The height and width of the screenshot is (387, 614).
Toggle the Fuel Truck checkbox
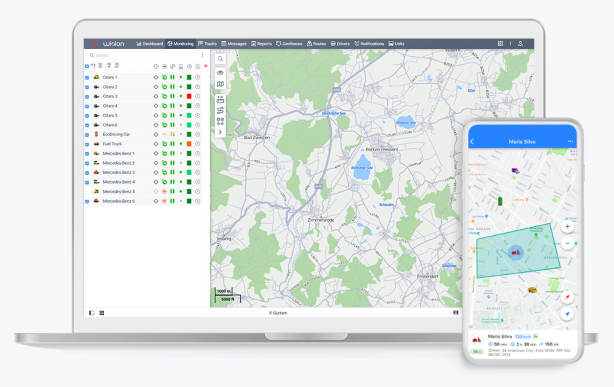[x=87, y=144]
